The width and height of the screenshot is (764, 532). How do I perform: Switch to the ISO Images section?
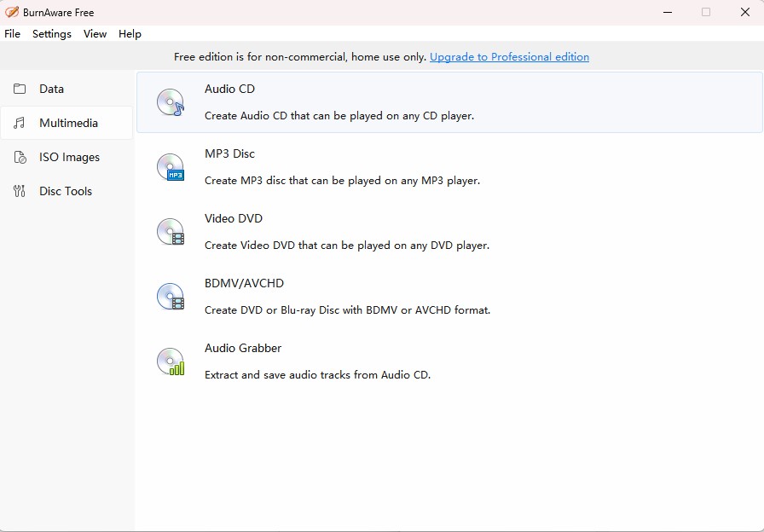(69, 157)
